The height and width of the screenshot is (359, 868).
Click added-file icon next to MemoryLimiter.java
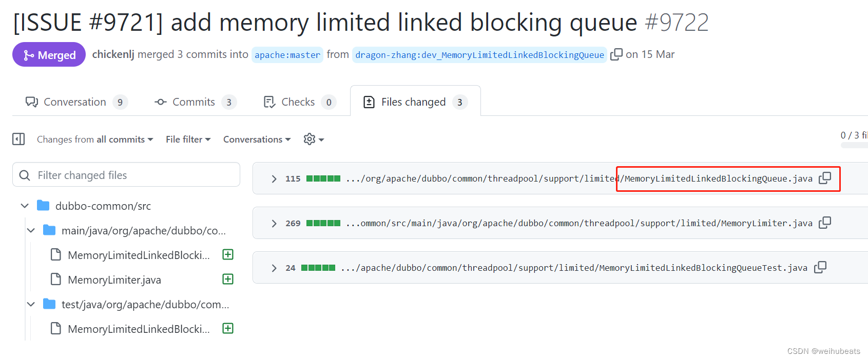[228, 279]
